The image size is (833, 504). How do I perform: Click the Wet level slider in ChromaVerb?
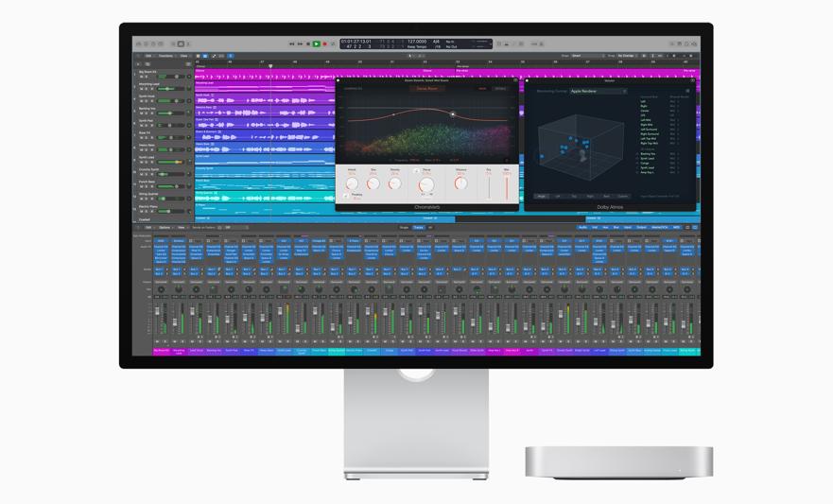coord(507,187)
